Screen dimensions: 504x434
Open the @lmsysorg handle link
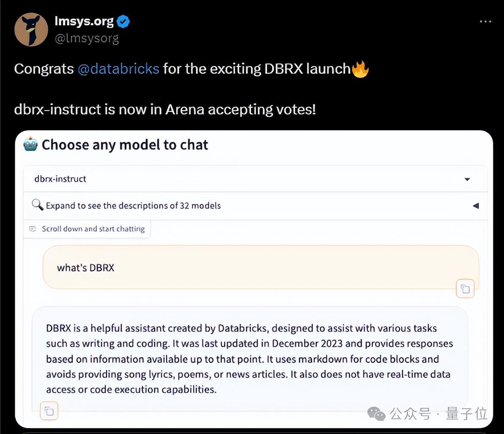87,38
